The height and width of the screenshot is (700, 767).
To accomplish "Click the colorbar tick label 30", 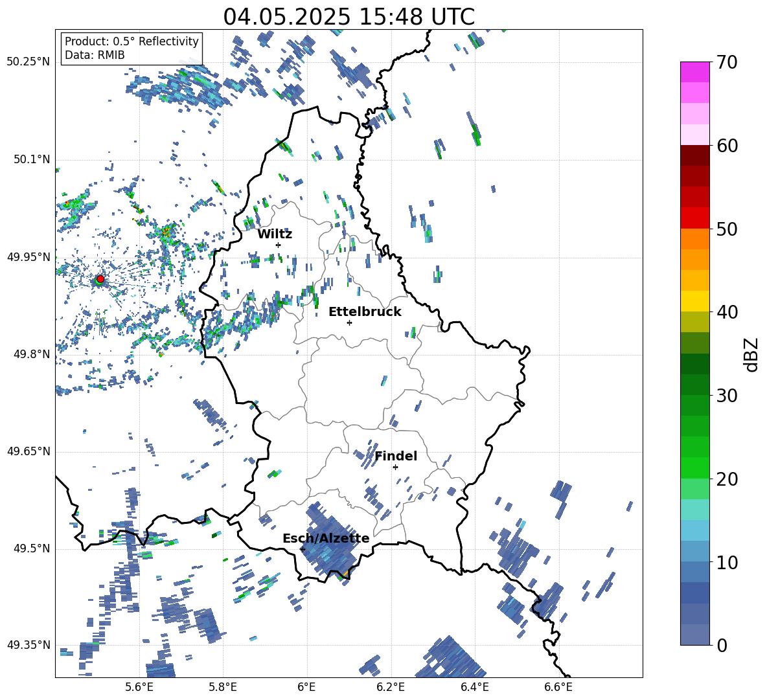I will pos(726,395).
